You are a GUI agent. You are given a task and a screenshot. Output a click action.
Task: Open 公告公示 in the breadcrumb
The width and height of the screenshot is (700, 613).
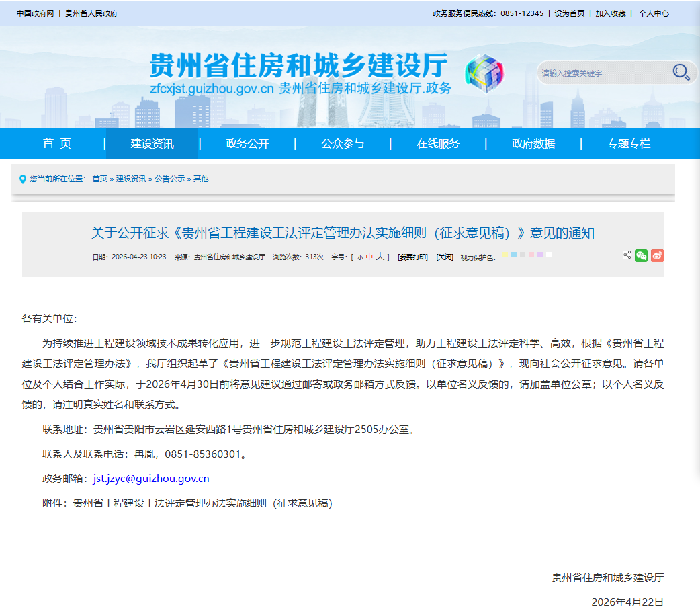(170, 179)
